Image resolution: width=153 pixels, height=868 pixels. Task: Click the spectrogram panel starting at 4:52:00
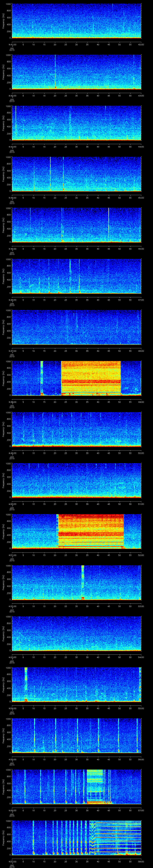coord(76,583)
